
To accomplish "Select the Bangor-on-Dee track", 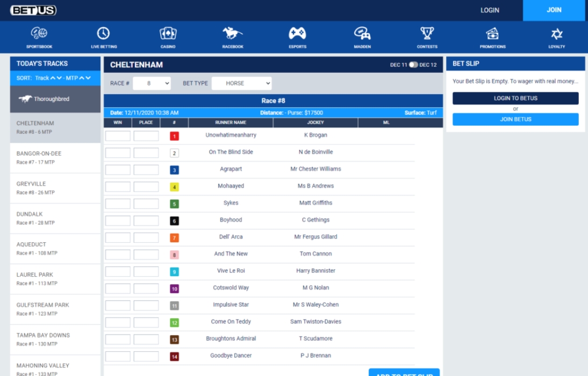I will [55, 158].
